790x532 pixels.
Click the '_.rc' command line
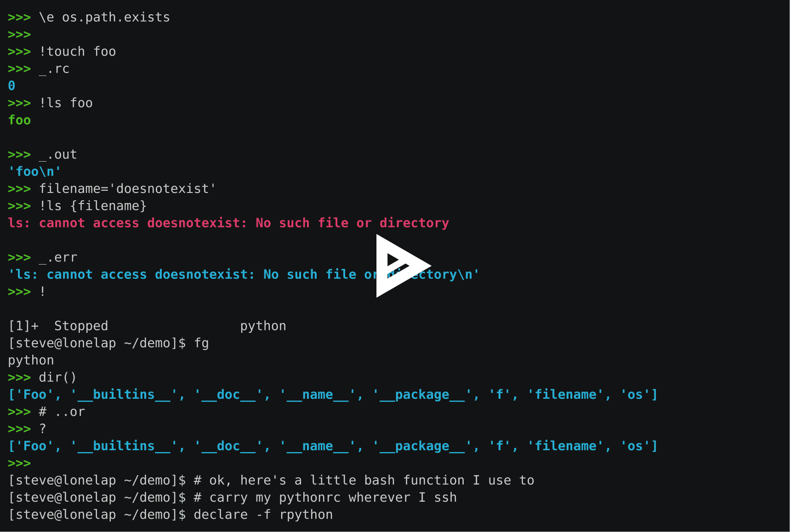[x=39, y=69]
